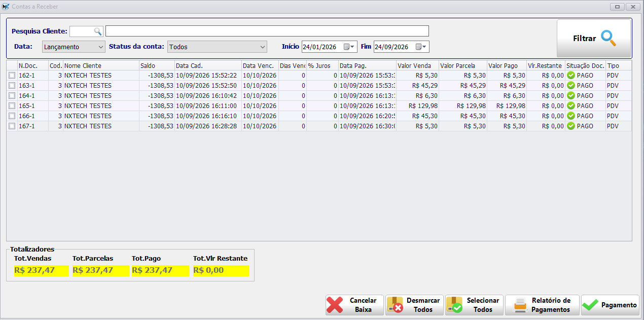Click the green PAGO icon for 162-1
The width and height of the screenshot is (644, 320).
click(571, 75)
